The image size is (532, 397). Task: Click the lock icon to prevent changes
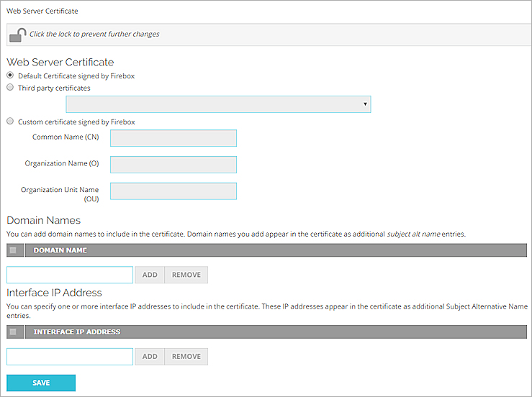tap(18, 35)
